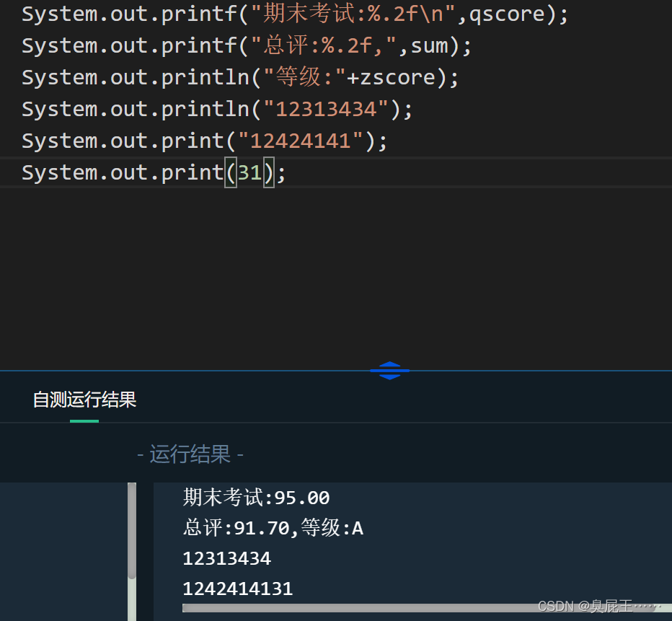672x621 pixels.
Task: Click the 运行结果 header label
Action: click(190, 454)
